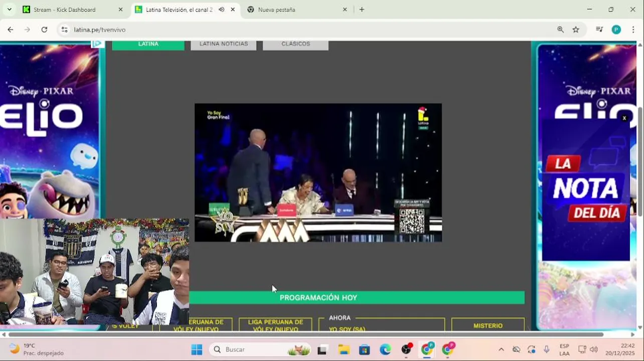Screen dimensions: 644x361
Task: Open a new browser tab
Action: point(362,10)
